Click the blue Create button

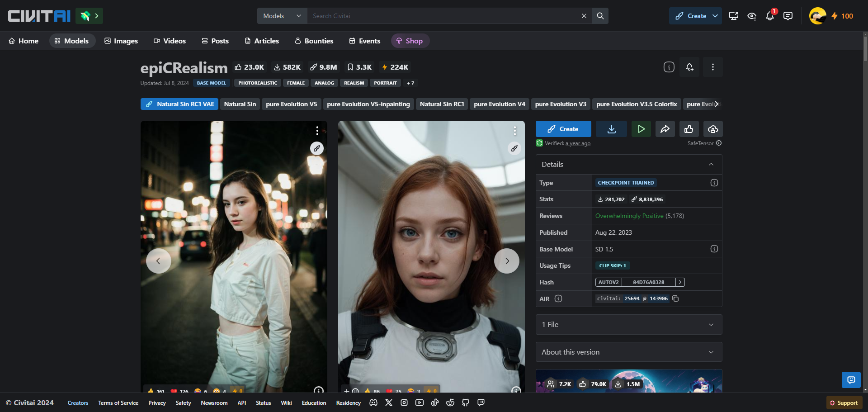[x=563, y=129]
